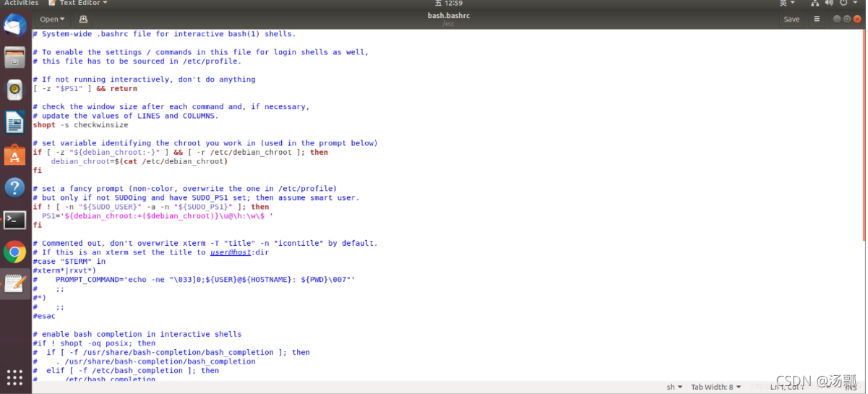Click the '#xterm*|rxvt*)' line

[x=64, y=270]
